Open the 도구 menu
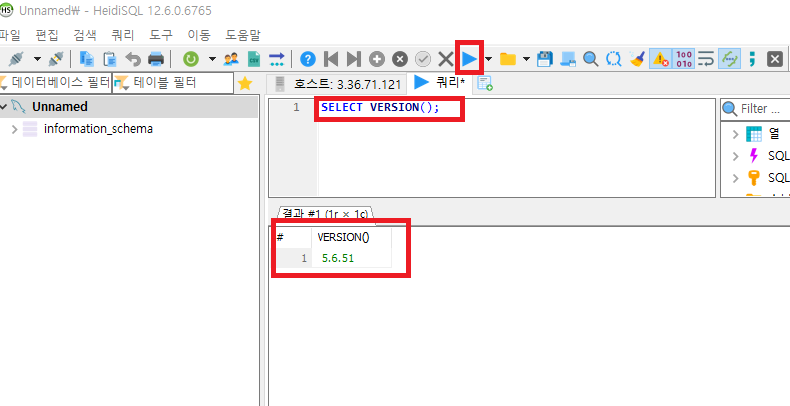This screenshot has width=790, height=406. pyautogui.click(x=161, y=35)
